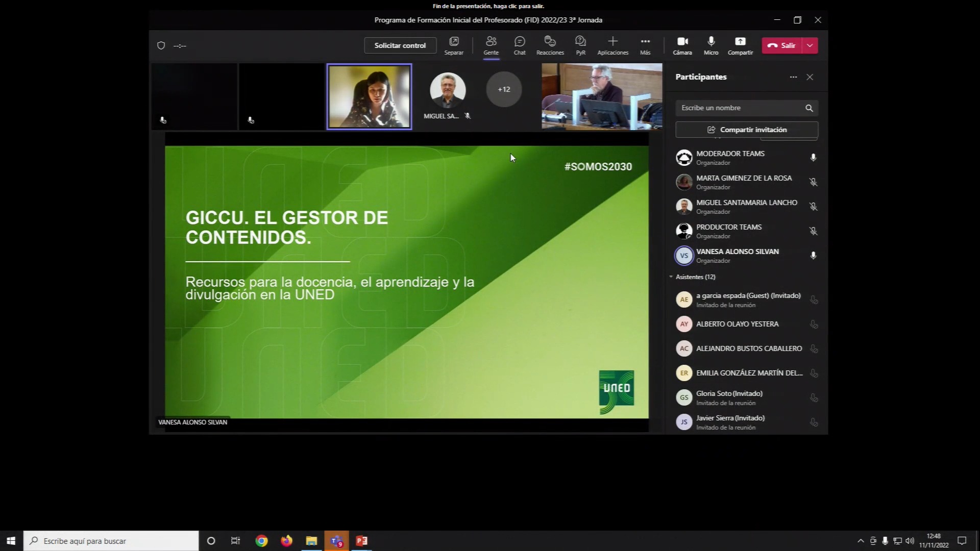The width and height of the screenshot is (980, 551).
Task: Toggle the Micro mute button
Action: pos(711,45)
